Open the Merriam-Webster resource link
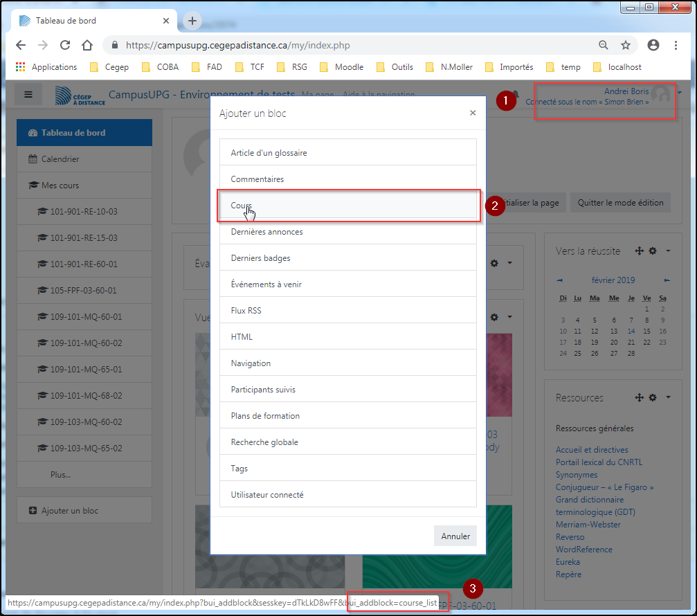Screen dimensions: 697x616 pos(588,525)
